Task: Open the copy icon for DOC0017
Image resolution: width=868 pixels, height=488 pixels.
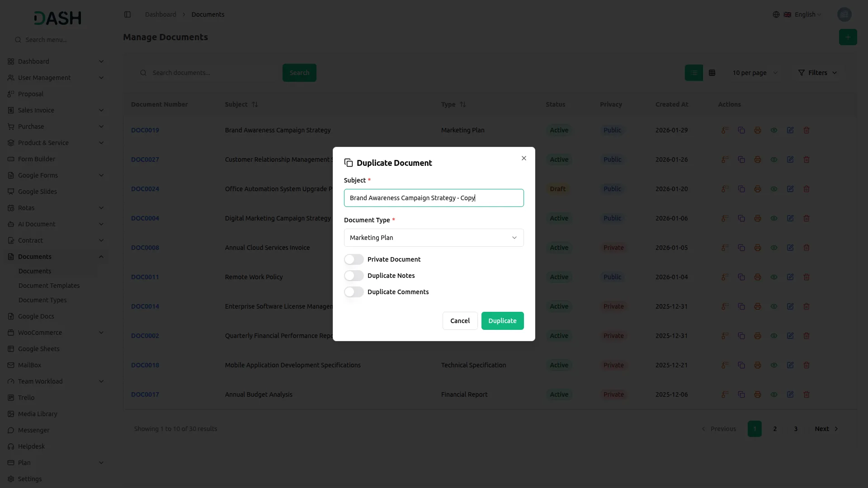Action: (741, 394)
